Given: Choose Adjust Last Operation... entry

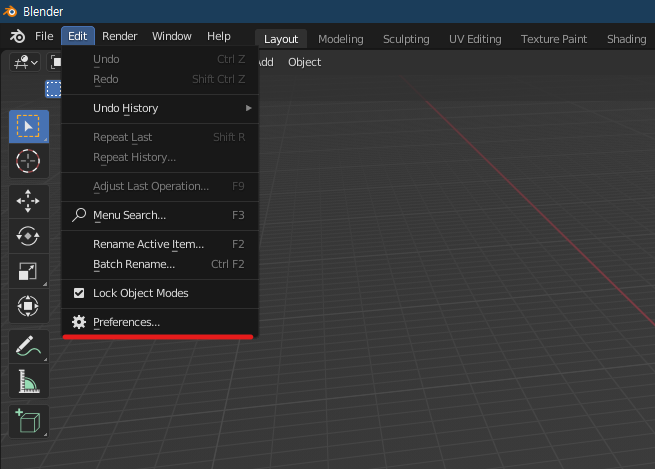Looking at the screenshot, I should tap(160, 186).
